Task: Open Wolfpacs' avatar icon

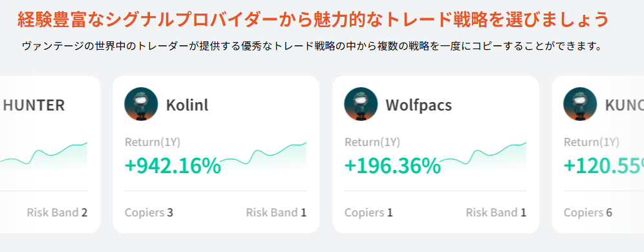Action: point(361,104)
